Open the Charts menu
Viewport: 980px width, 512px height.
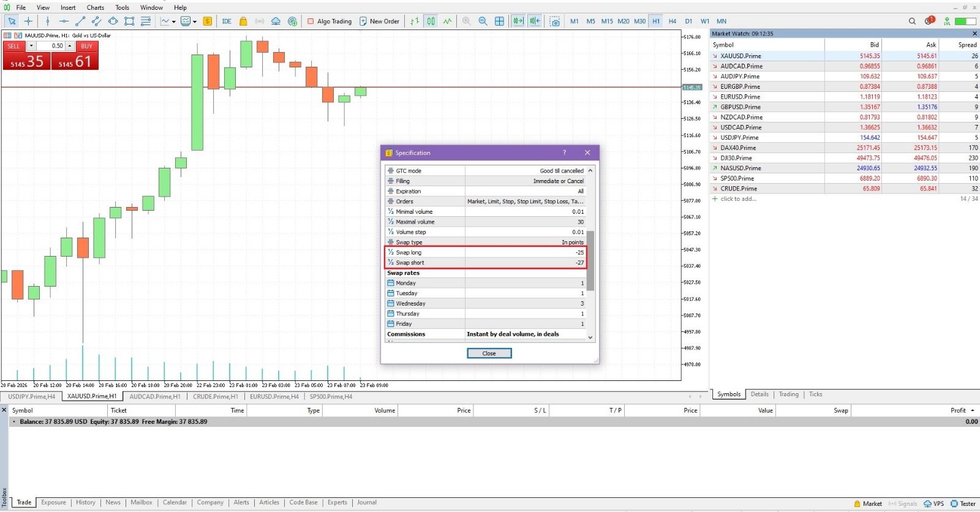pyautogui.click(x=95, y=7)
